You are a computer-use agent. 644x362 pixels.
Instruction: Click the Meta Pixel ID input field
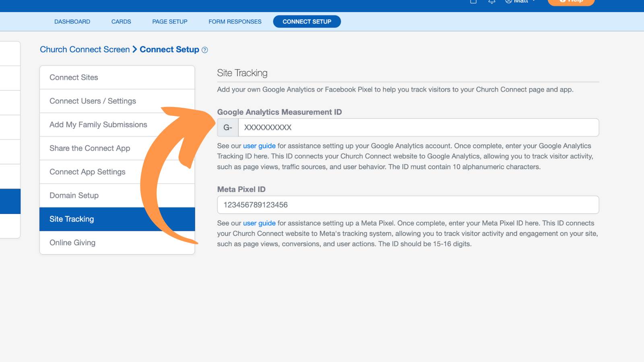click(408, 205)
